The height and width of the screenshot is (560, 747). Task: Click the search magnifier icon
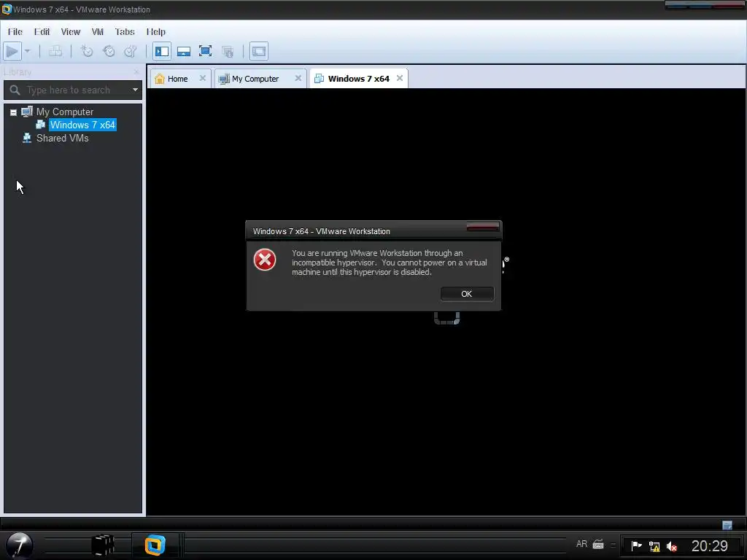pos(15,90)
